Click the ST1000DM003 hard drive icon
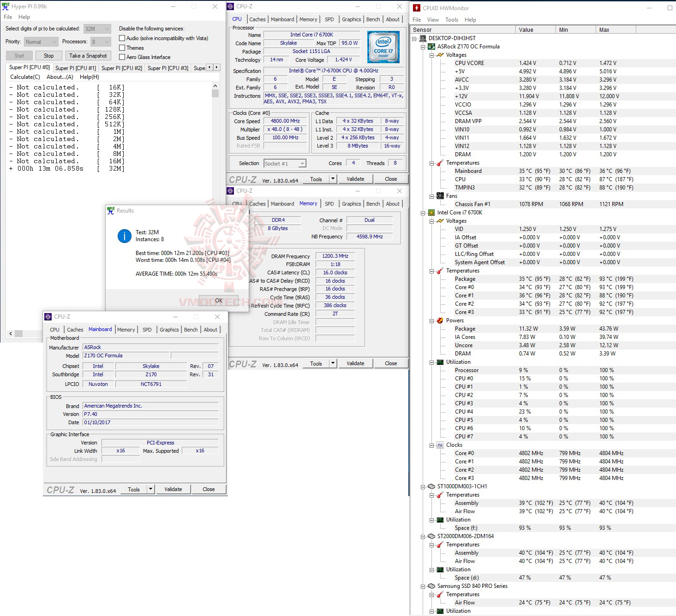The width and height of the screenshot is (676, 616). 431,486
